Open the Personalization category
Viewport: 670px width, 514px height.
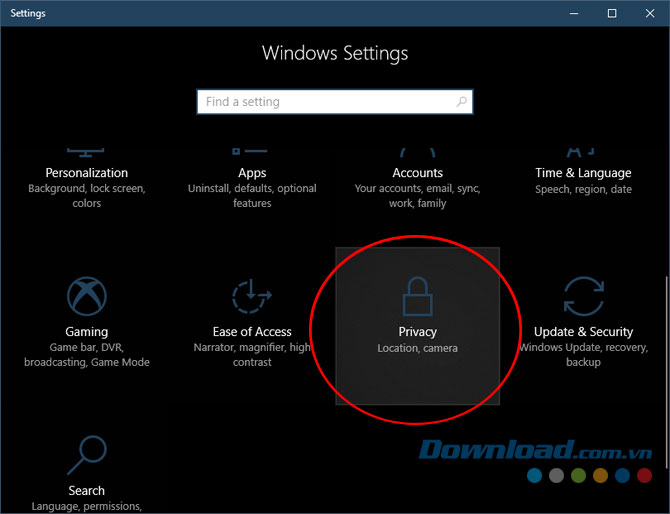(87, 173)
